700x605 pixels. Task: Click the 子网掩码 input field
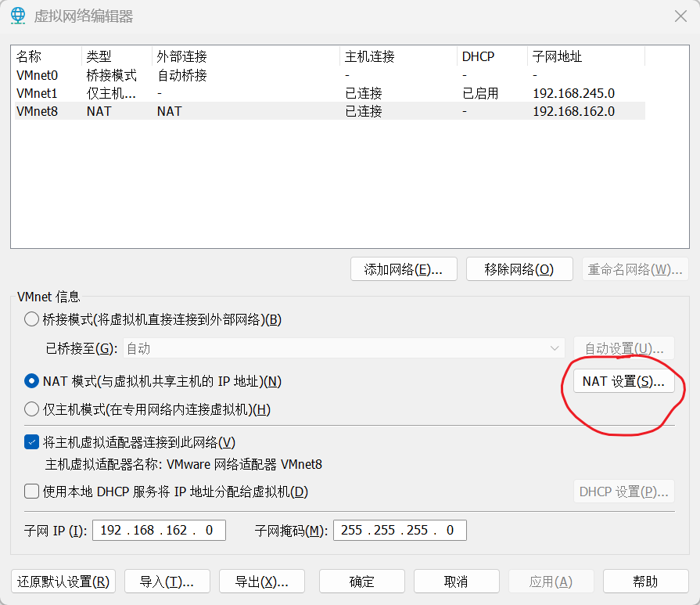(x=400, y=530)
